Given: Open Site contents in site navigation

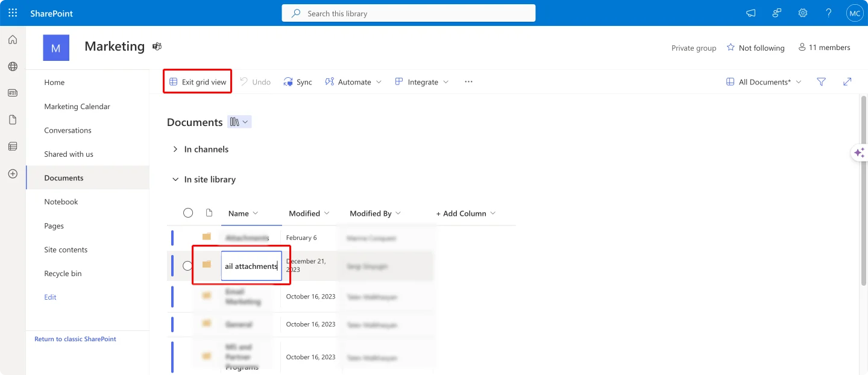Looking at the screenshot, I should (66, 250).
